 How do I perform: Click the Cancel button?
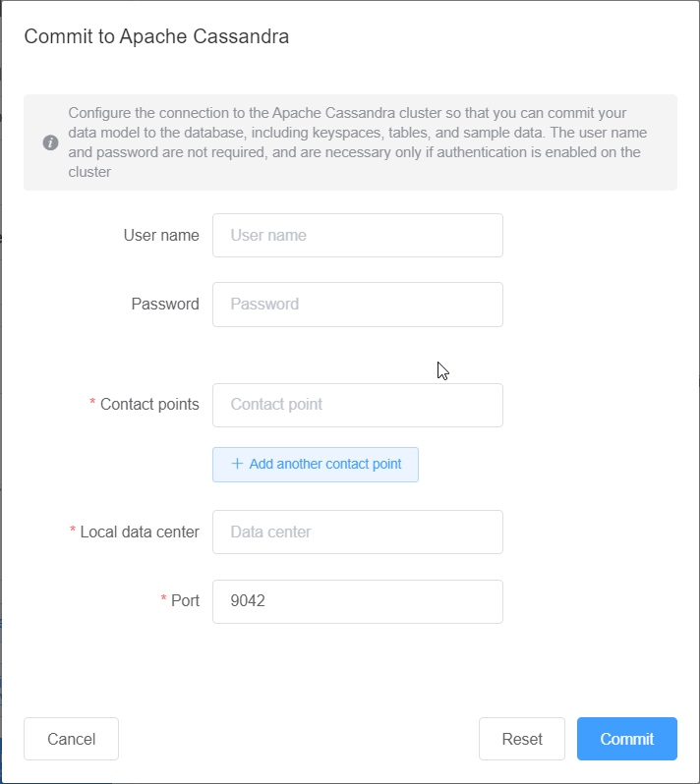[x=71, y=739]
